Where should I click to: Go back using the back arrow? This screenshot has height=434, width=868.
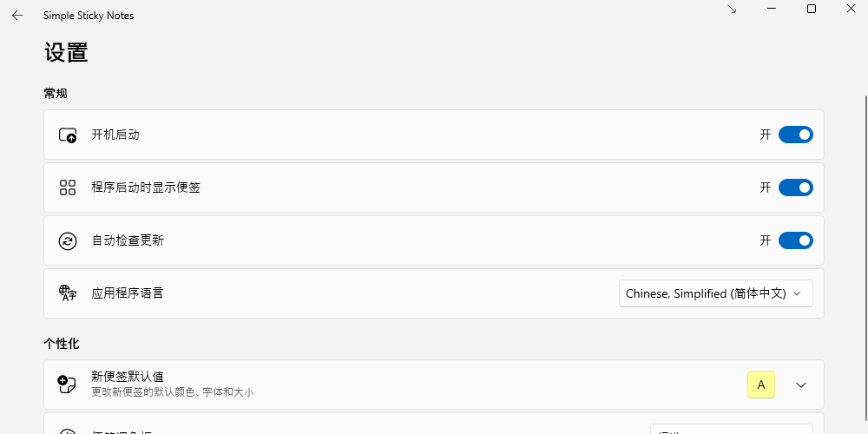(17, 15)
